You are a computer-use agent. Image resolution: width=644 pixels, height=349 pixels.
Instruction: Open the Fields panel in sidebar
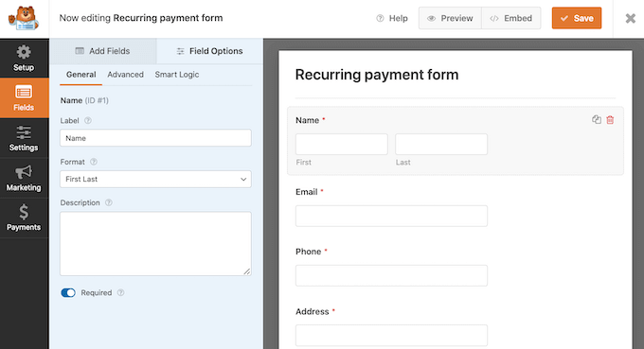[24, 98]
